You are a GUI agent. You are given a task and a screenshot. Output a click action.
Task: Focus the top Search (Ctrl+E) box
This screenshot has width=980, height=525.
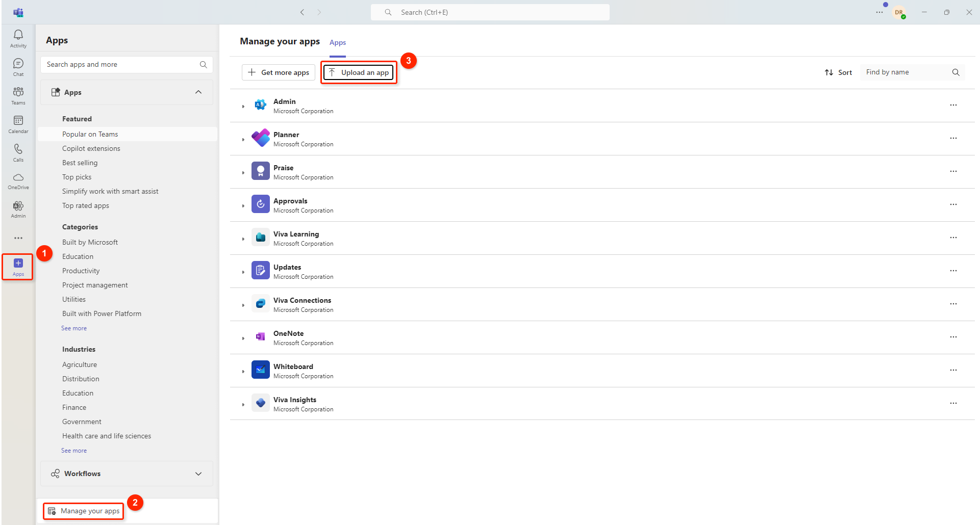tap(490, 12)
